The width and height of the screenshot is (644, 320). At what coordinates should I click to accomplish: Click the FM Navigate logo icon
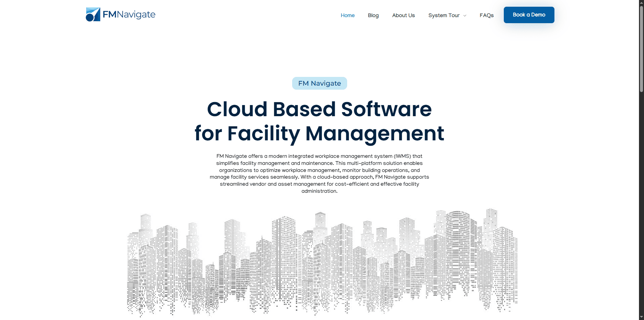click(x=93, y=14)
